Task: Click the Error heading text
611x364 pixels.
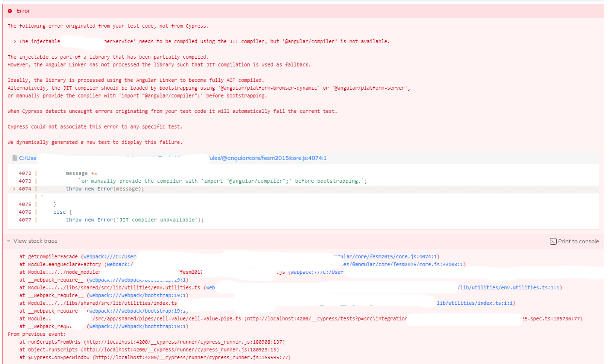Action: tap(23, 11)
